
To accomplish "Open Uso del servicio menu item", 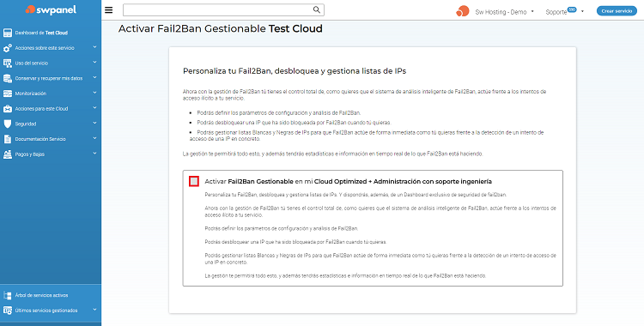I will tap(51, 63).
